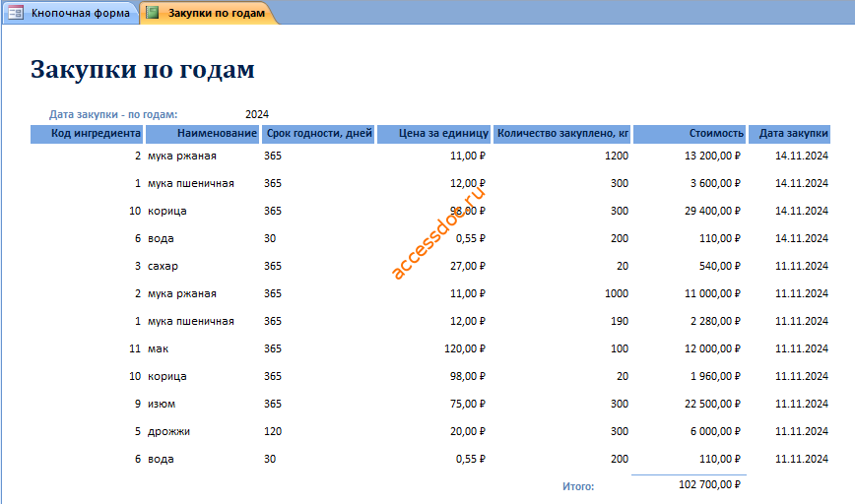The width and height of the screenshot is (855, 504).
Task: Click the Цена за единицу column header
Action: pos(434,134)
